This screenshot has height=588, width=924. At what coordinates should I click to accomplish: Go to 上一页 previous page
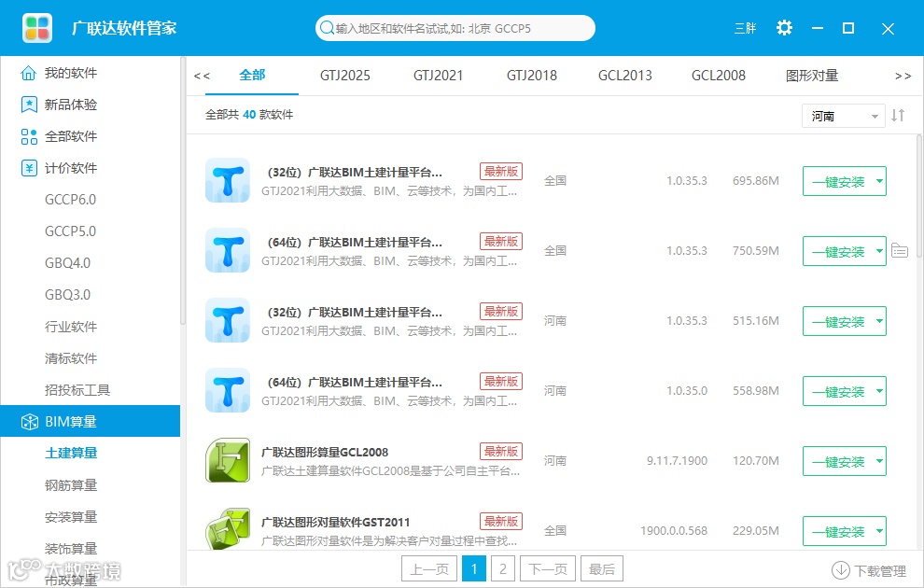point(429,568)
